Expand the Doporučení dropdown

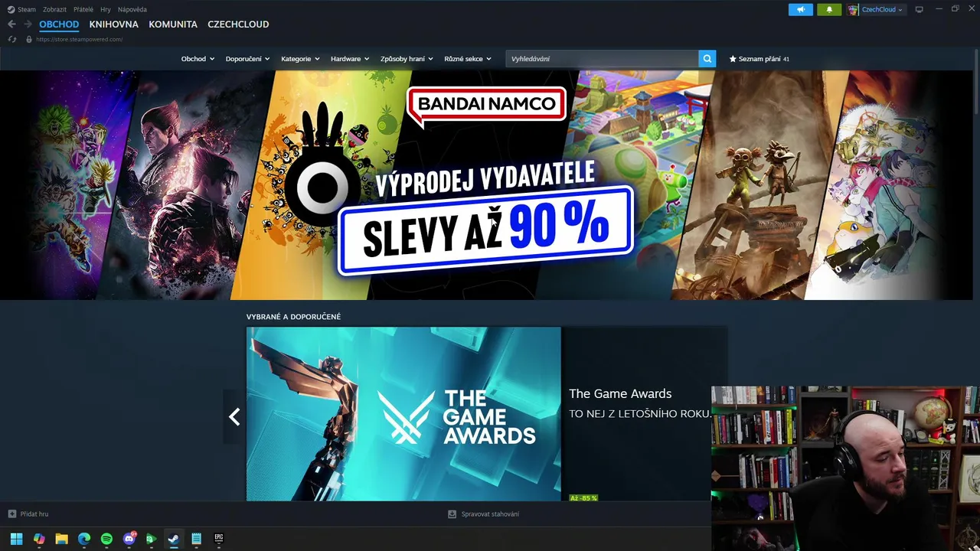pyautogui.click(x=247, y=59)
